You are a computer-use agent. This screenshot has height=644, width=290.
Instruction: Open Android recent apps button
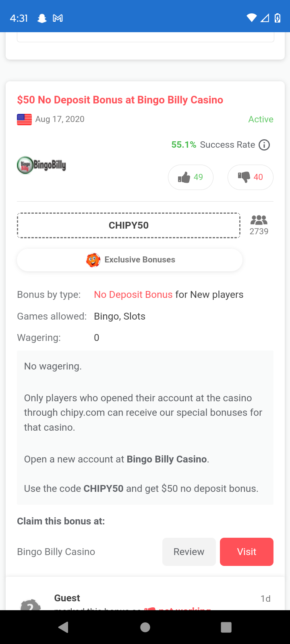(226, 627)
